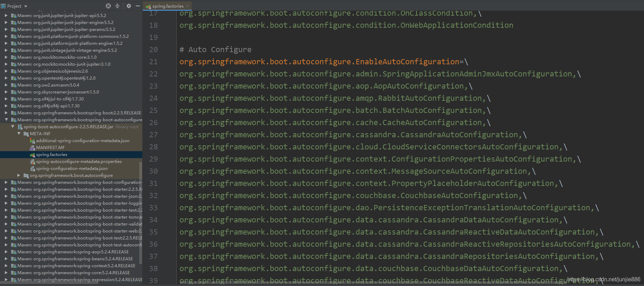Click the Scroll from Source target icon
The width and height of the screenshot is (644, 286).
click(108, 6)
